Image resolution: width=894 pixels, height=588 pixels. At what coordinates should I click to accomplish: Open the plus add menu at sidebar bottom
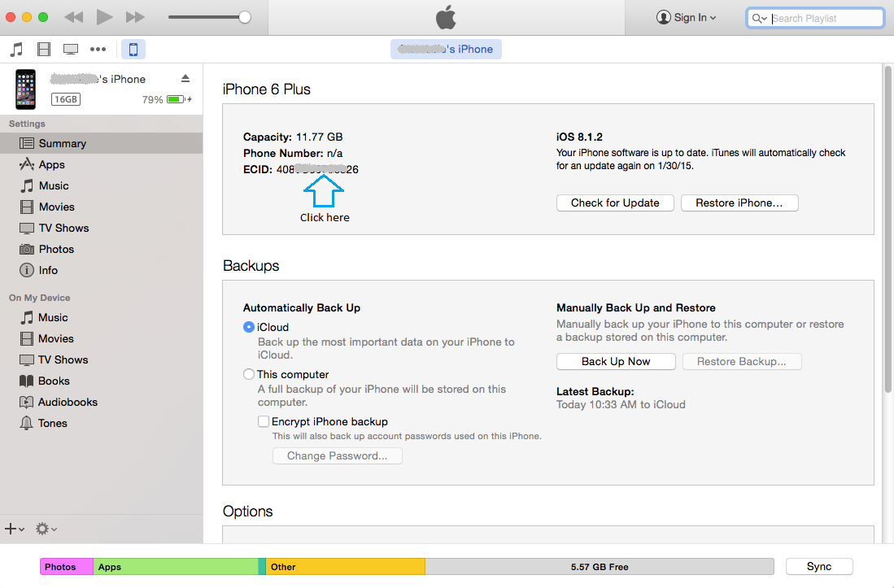click(15, 529)
